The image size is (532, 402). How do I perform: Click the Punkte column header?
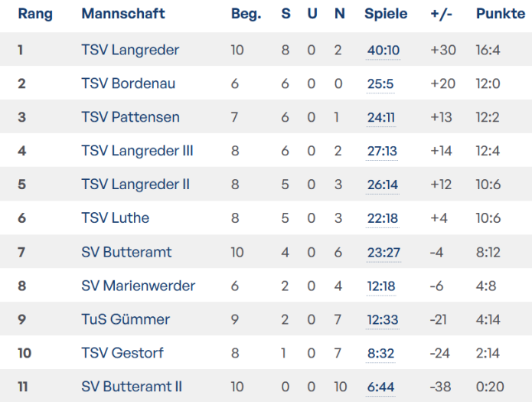coord(500,14)
